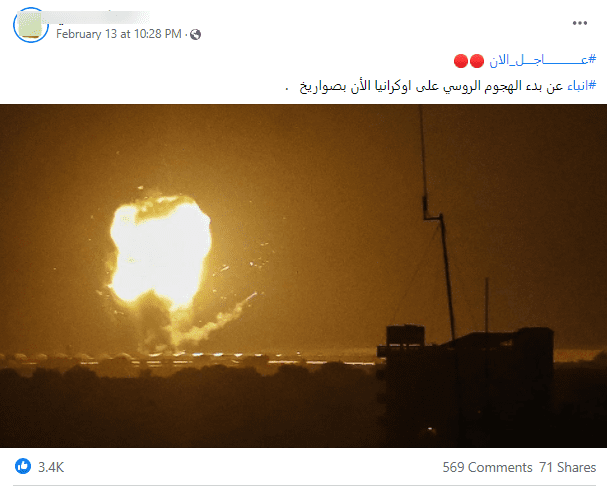The width and height of the screenshot is (607, 486).
Task: Open the three-dot post options menu
Action: coord(580,23)
